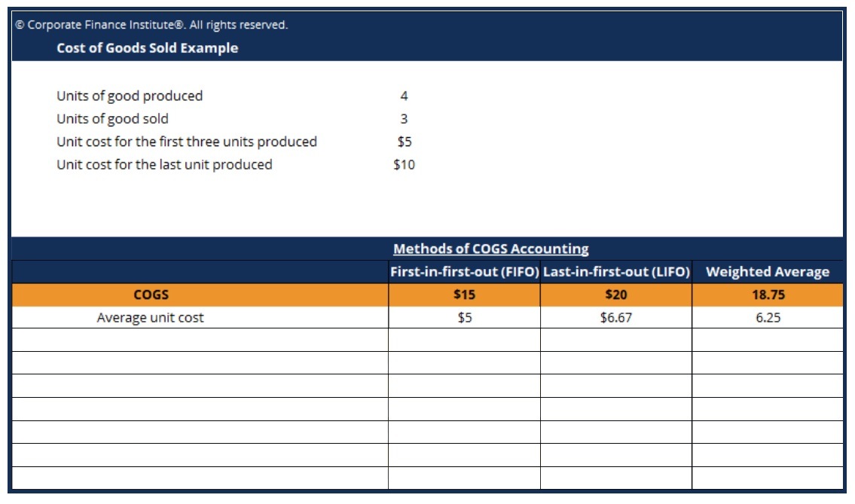Click the Methods of COGS Accounting heading
Screen dimensions: 855x504
tap(490, 249)
